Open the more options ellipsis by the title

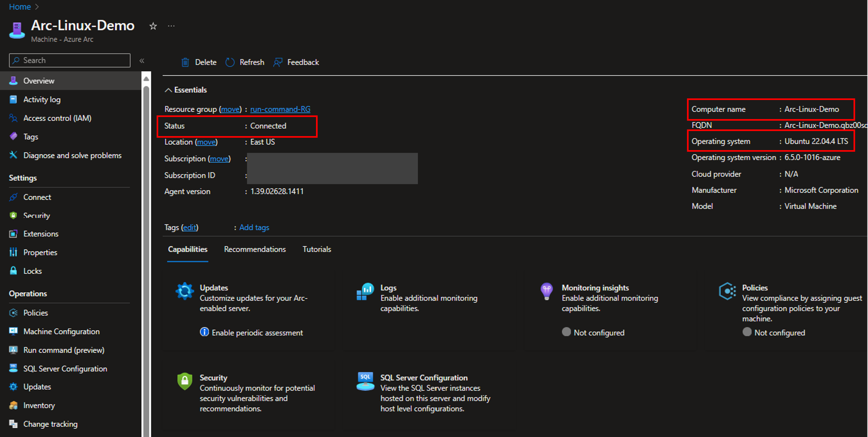[171, 26]
